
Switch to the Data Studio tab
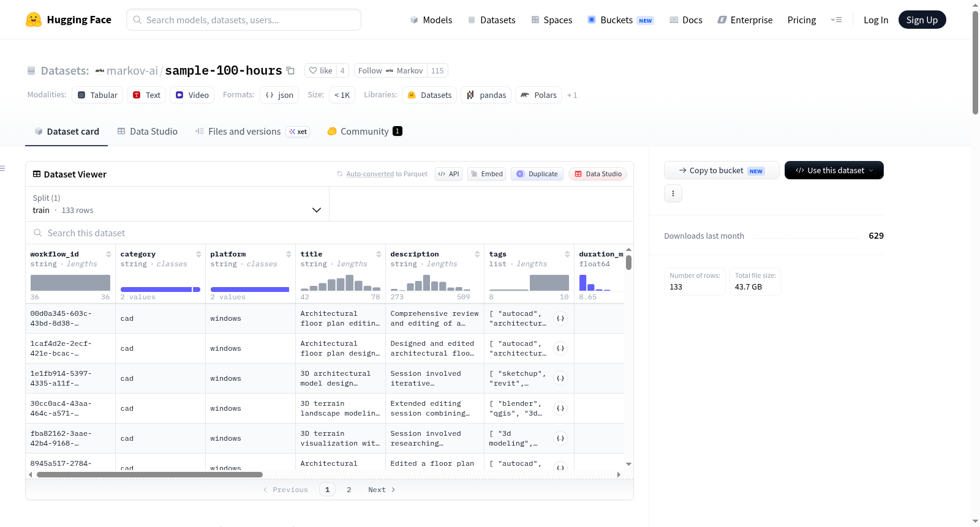148,131
